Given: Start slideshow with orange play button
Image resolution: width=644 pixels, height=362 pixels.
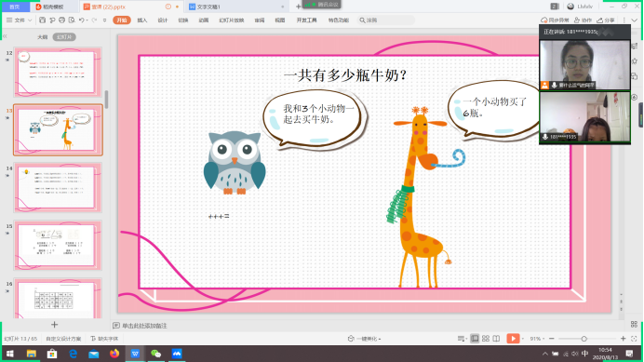Looking at the screenshot, I should pyautogui.click(x=513, y=339).
